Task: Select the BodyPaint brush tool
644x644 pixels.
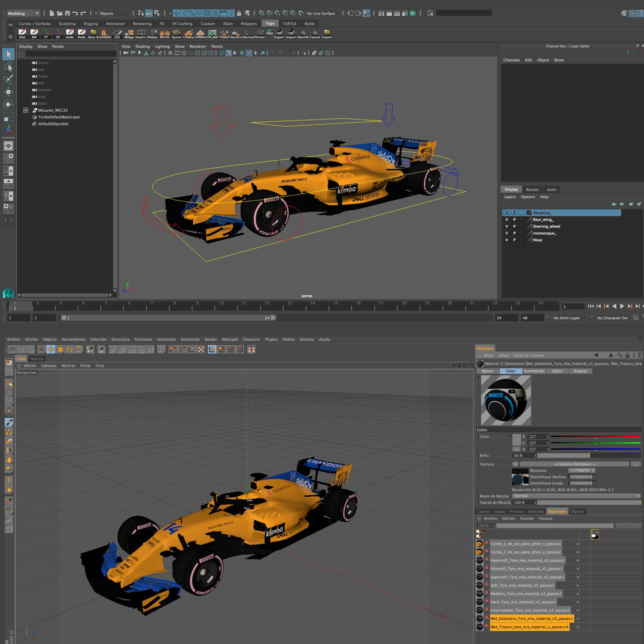Action: pos(9,422)
